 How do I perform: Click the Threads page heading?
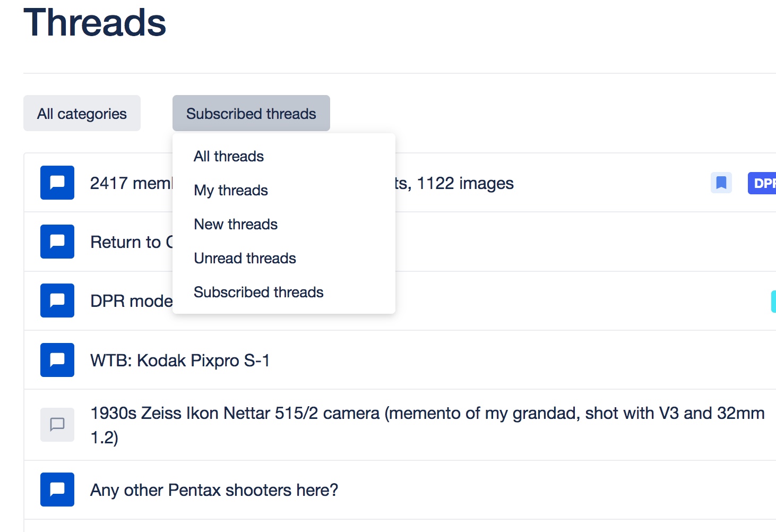coord(95,23)
